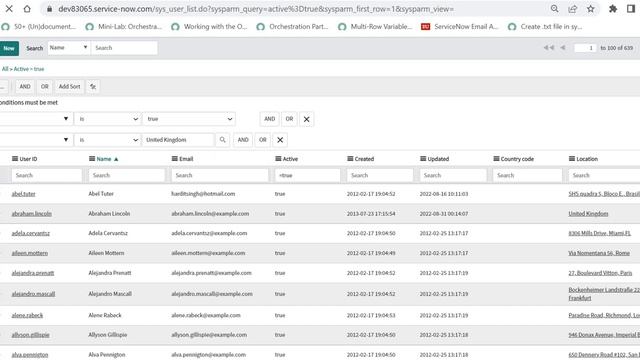Image resolution: width=640 pixels, height=360 pixels.
Task: Open '50+ (Un)document...' bookmark
Action: coord(39,27)
